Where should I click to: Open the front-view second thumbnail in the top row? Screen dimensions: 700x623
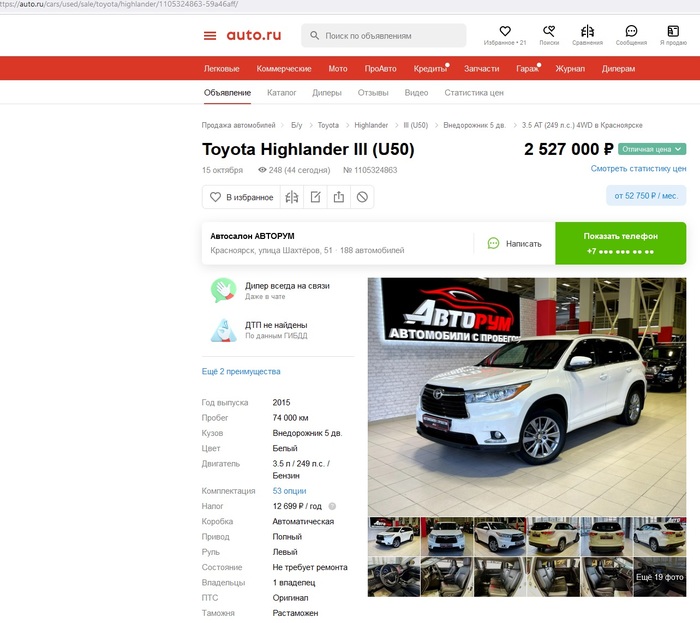[447, 536]
